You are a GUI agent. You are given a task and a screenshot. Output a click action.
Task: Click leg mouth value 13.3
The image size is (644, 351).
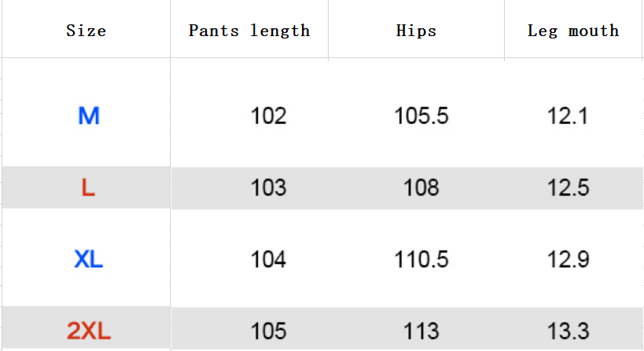[x=568, y=331]
